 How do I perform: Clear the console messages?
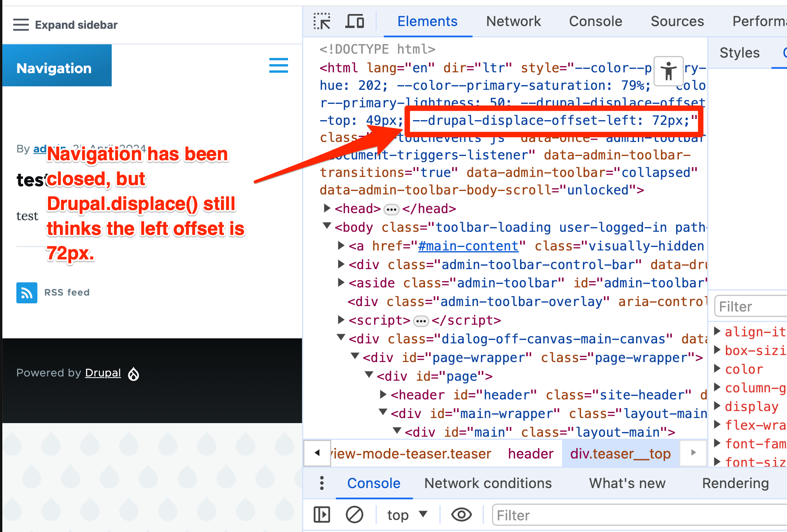point(355,514)
